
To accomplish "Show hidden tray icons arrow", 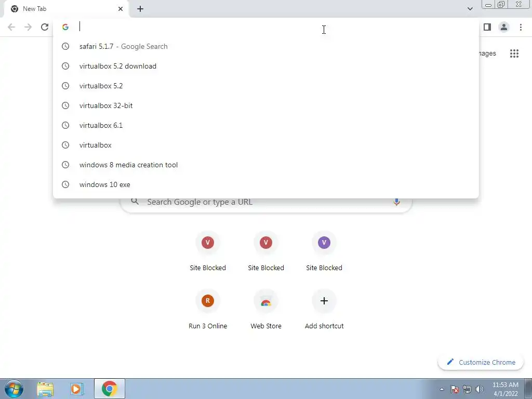I will (x=442, y=389).
